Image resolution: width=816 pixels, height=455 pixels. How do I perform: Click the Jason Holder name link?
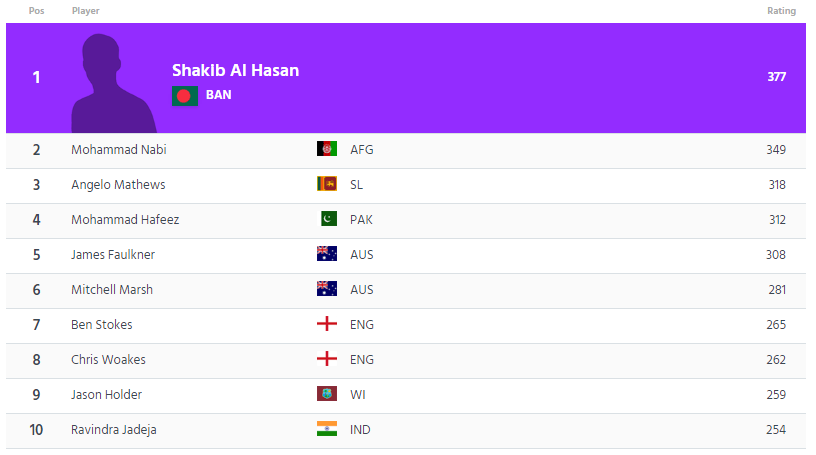point(106,395)
